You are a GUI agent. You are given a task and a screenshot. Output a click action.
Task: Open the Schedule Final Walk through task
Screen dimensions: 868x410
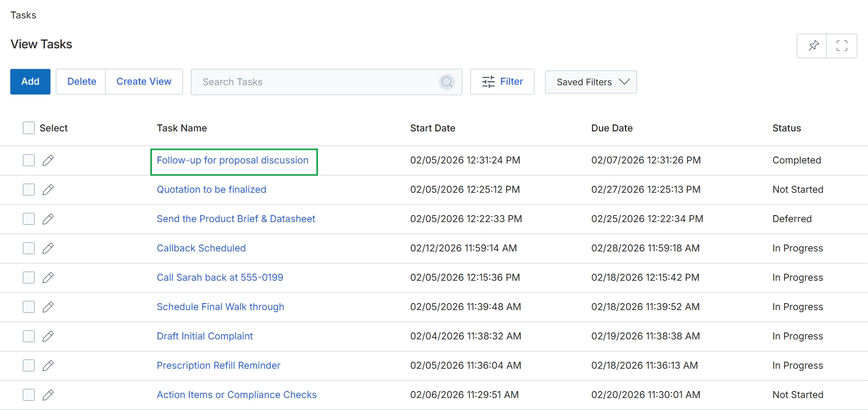[220, 307]
